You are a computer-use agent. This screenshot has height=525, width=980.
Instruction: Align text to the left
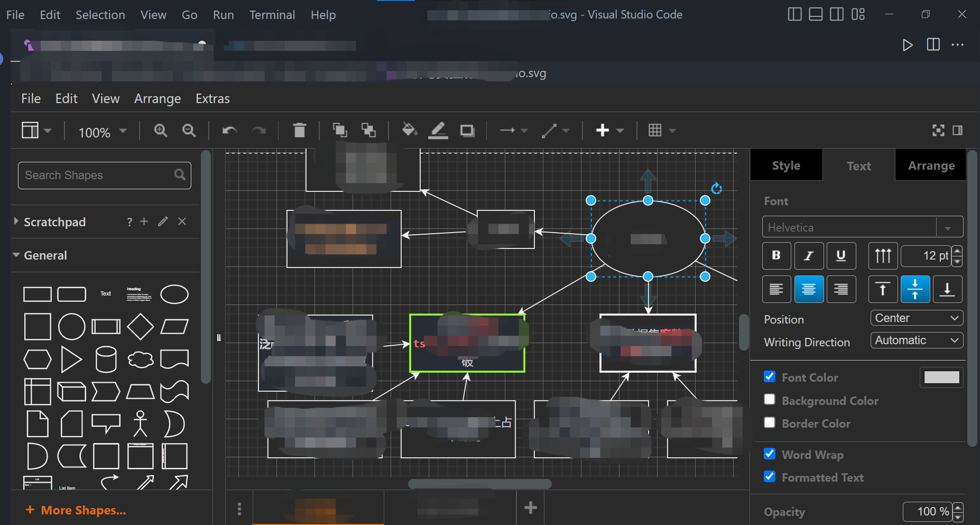coord(776,289)
